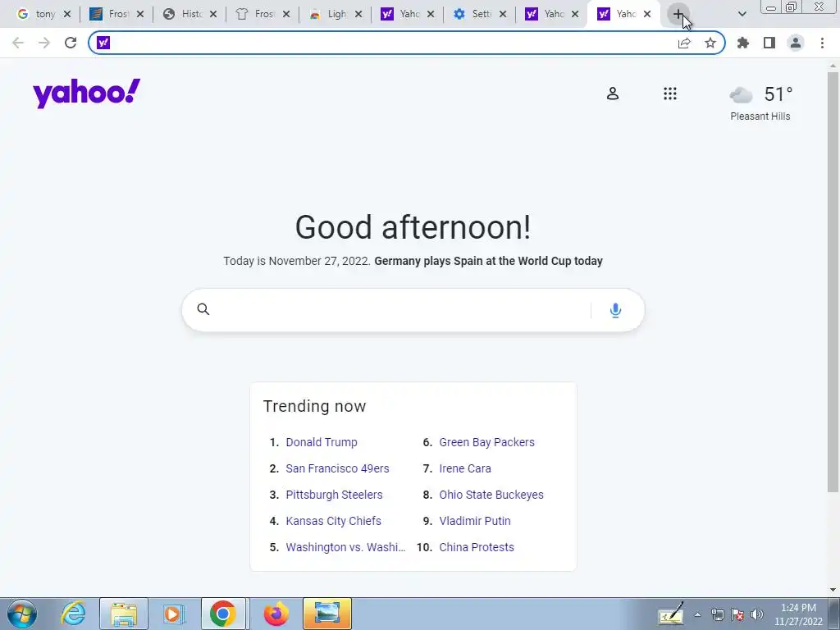Open the Yahoo sign-in person icon
840x630 pixels.
pyautogui.click(x=612, y=94)
